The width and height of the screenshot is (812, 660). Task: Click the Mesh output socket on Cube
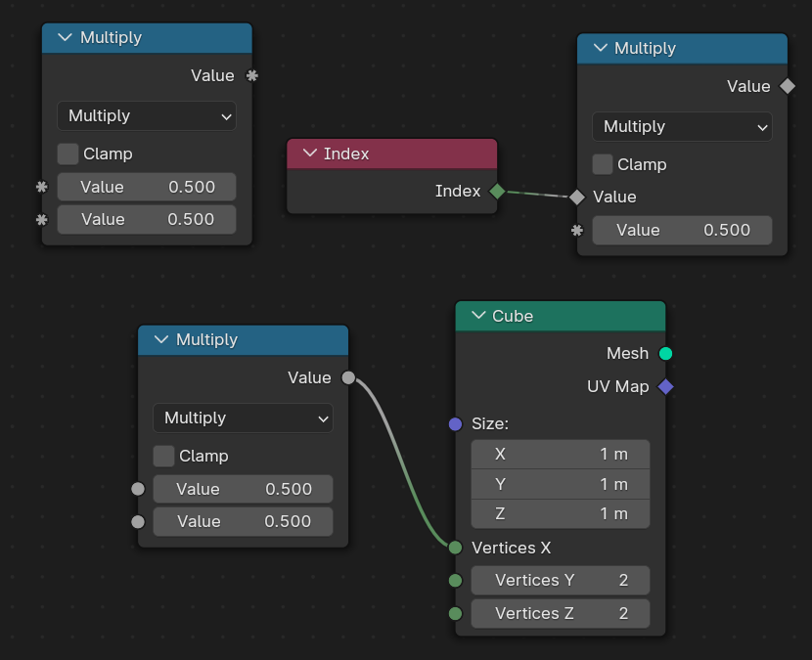pyautogui.click(x=665, y=354)
